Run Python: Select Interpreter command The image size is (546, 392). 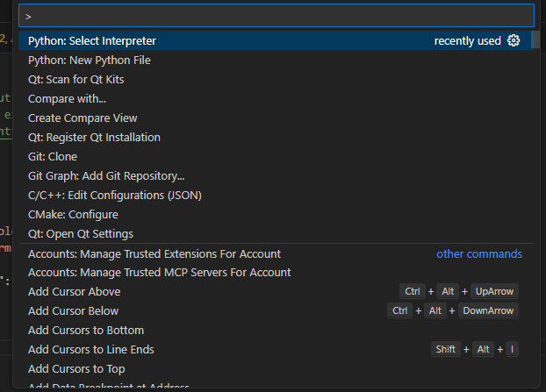point(277,40)
